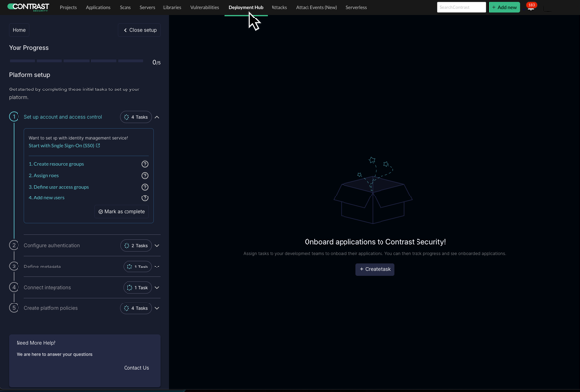This screenshot has height=392, width=580.
Task: Open Start with Single Sign-On (SSO) link
Action: click(x=61, y=145)
